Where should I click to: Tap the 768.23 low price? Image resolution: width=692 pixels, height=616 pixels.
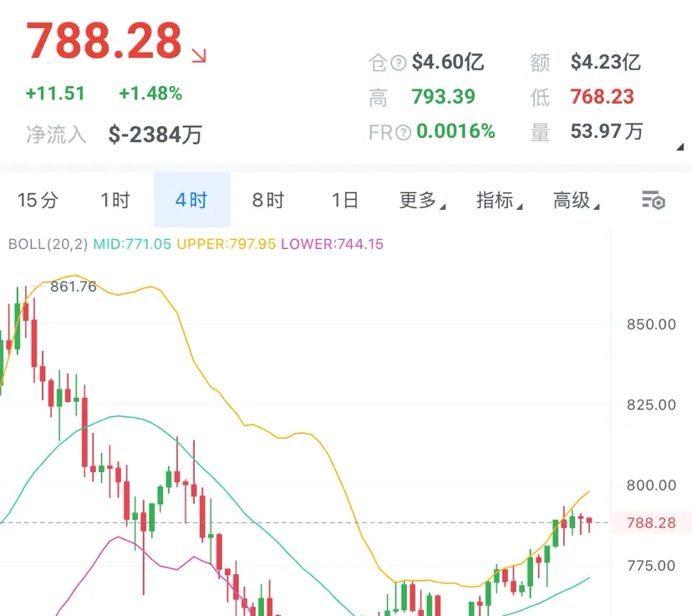pyautogui.click(x=602, y=97)
